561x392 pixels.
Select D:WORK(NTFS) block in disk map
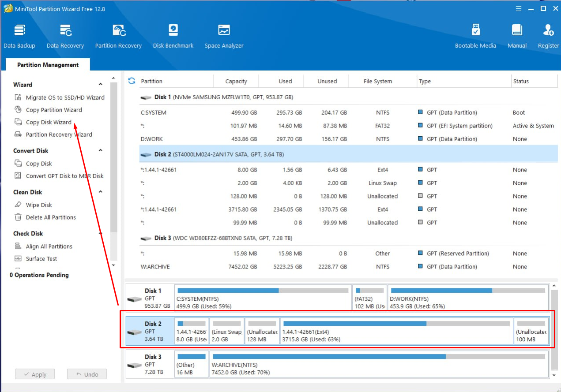(x=468, y=299)
